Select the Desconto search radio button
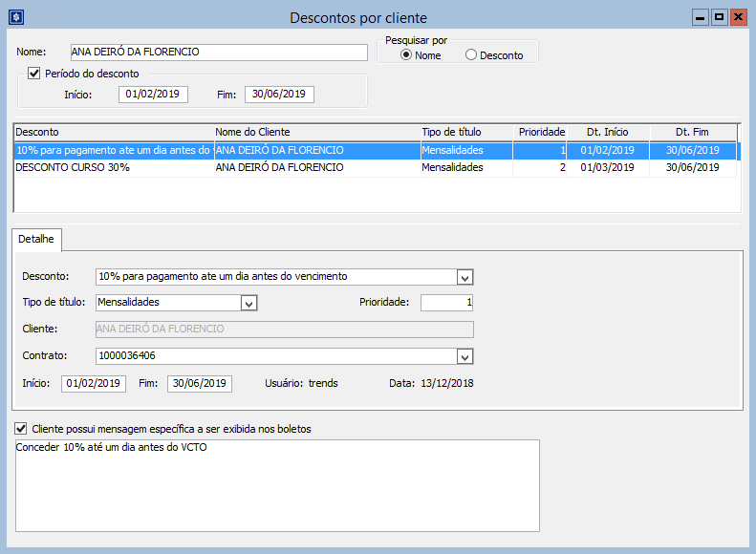The image size is (756, 554). coord(470,55)
